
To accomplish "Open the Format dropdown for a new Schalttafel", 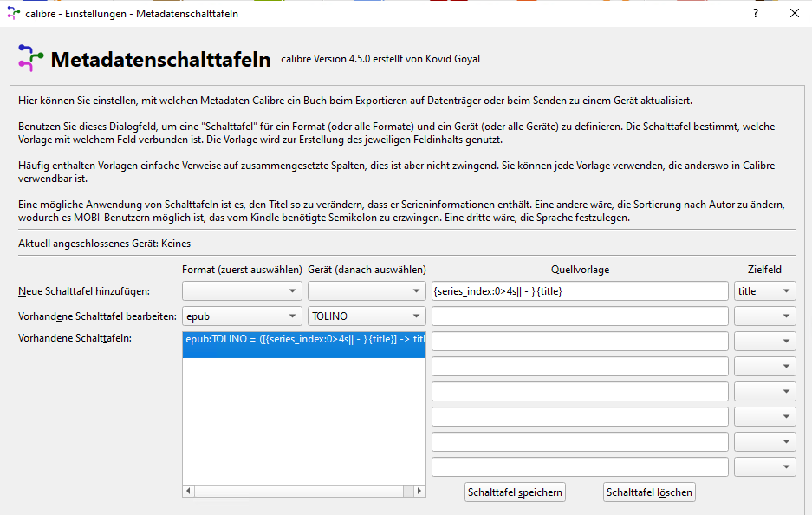I will pyautogui.click(x=242, y=291).
